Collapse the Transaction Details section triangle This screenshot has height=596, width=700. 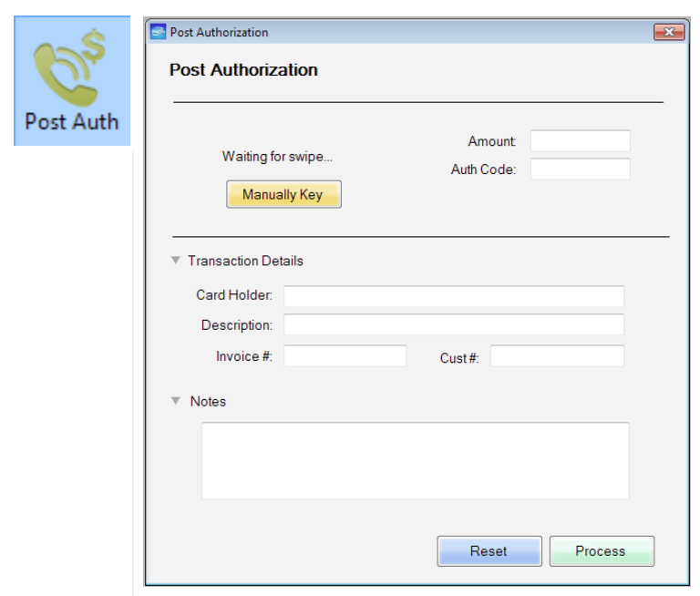176,261
